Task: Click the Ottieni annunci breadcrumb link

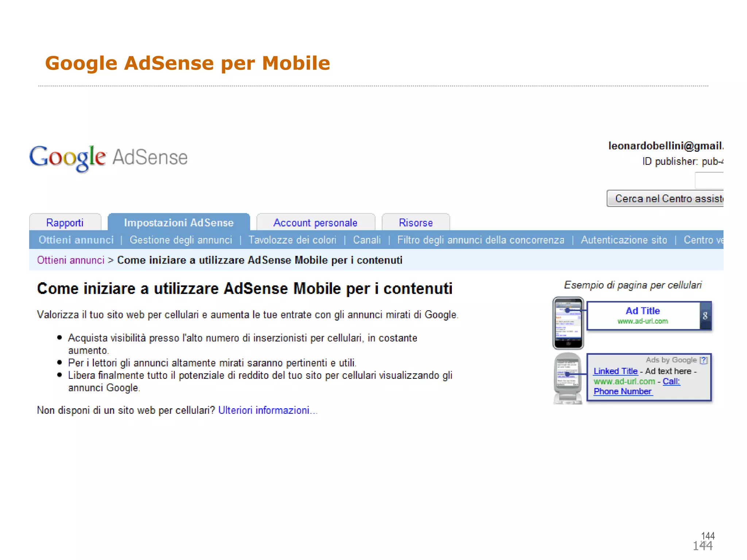Action: 71,260
